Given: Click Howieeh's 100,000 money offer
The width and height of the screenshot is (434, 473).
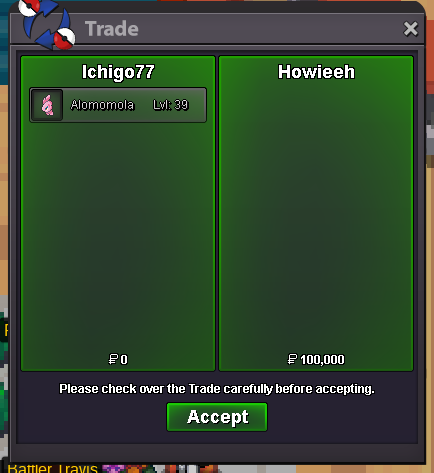Looking at the screenshot, I should tap(316, 359).
